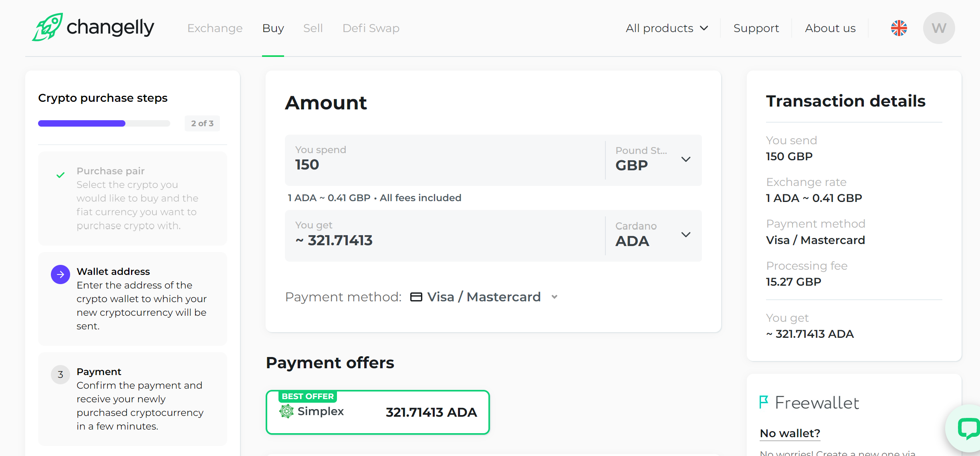Click the purchase steps progress bar
Screen dimensions: 980x456
pyautogui.click(x=104, y=123)
